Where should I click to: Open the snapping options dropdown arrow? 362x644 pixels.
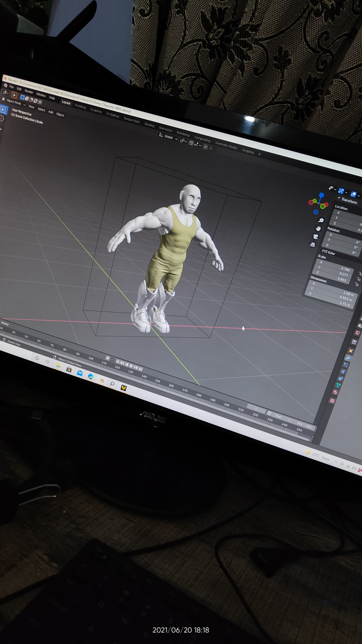pyautogui.click(x=200, y=146)
